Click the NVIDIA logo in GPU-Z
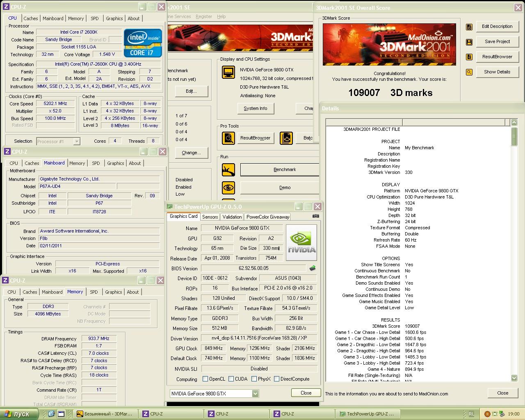The image size is (525, 420). tap(301, 242)
